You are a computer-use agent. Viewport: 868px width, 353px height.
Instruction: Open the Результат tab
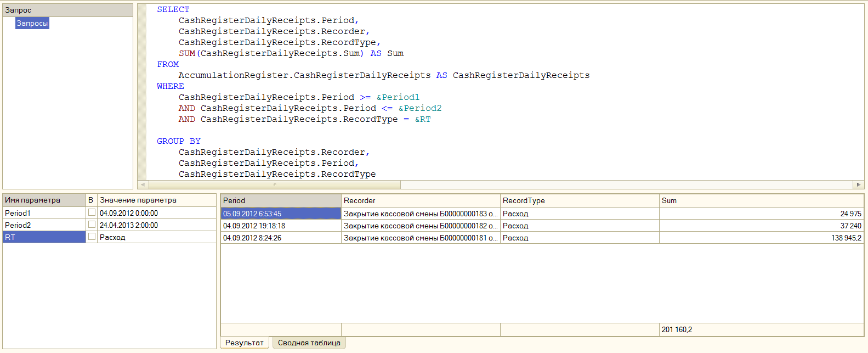[245, 343]
